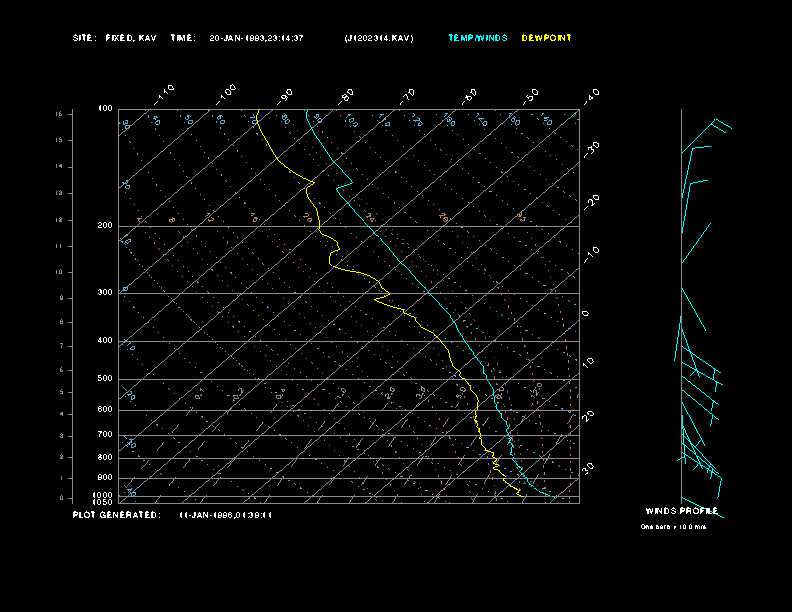Click the 1050 pressure label at chart bottom
This screenshot has height=612, width=792.
pyautogui.click(x=103, y=502)
